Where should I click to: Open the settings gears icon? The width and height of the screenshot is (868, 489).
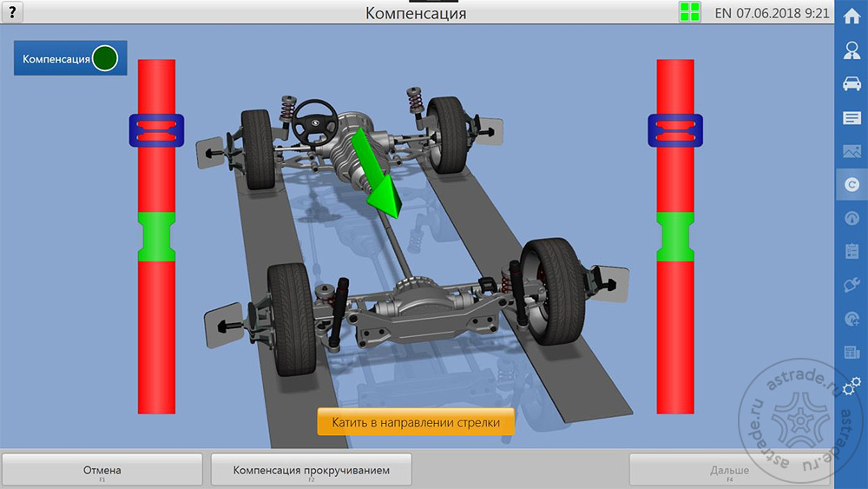pyautogui.click(x=852, y=386)
